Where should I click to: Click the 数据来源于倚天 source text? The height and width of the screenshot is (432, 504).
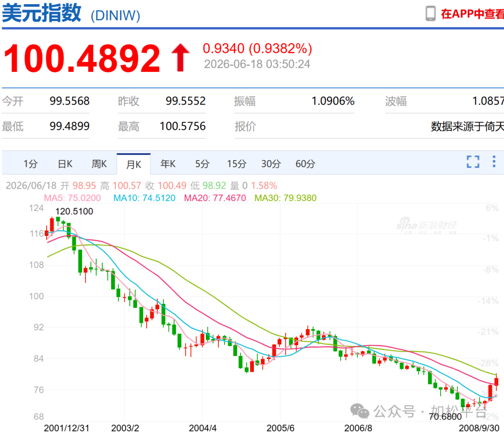467,127
